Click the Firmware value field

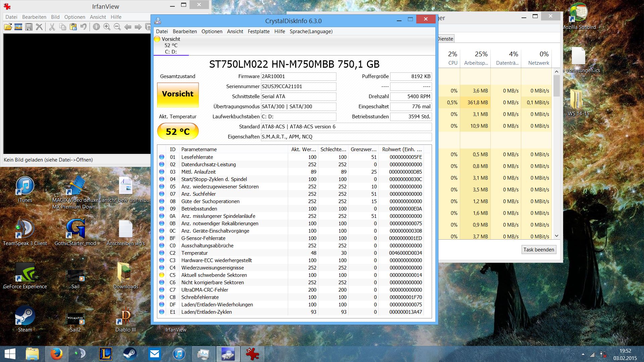coord(298,76)
